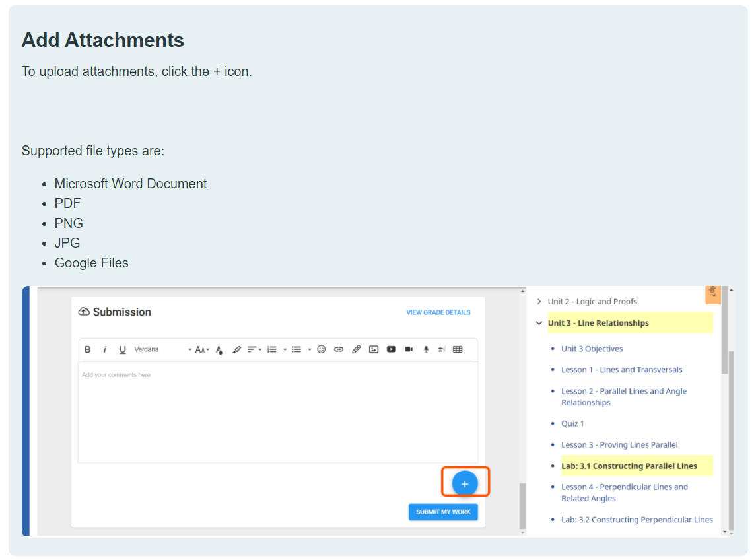The width and height of the screenshot is (756, 560).
Task: Insert a hyperlink using the link icon
Action: 338,349
